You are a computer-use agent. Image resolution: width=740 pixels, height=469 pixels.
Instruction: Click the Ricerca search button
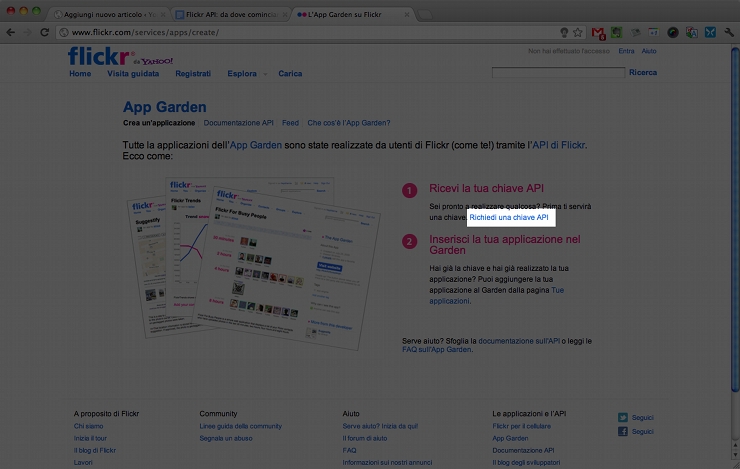(x=643, y=72)
